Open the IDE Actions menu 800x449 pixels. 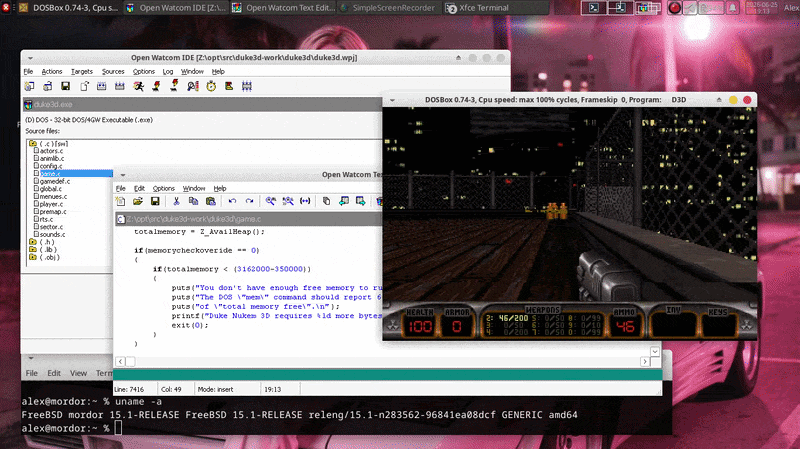52,71
